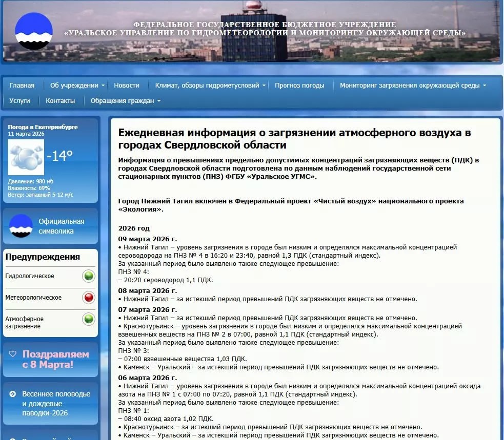The image size is (504, 440).
Task: Expand the Обращения граждан dropdown
Action: tap(125, 101)
